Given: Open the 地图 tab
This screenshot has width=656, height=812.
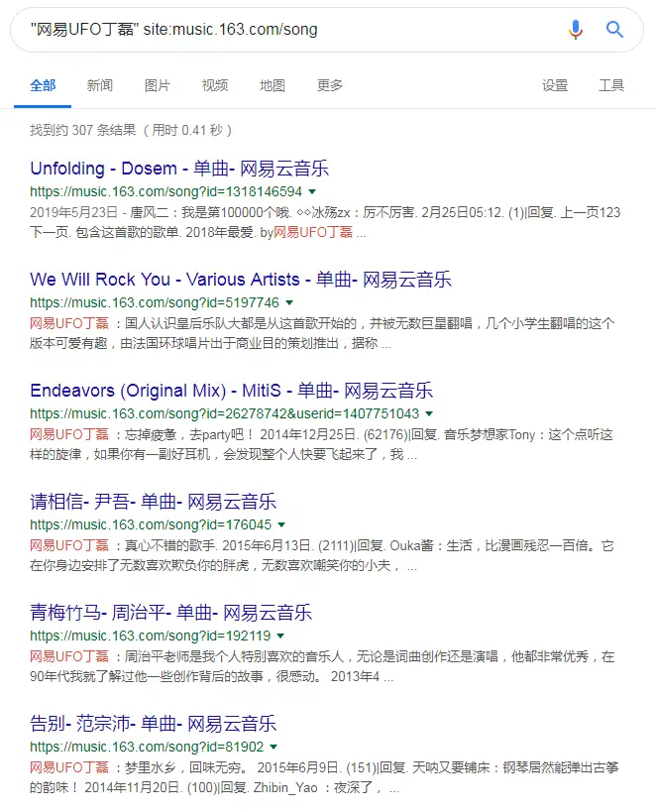Looking at the screenshot, I should pos(273,85).
